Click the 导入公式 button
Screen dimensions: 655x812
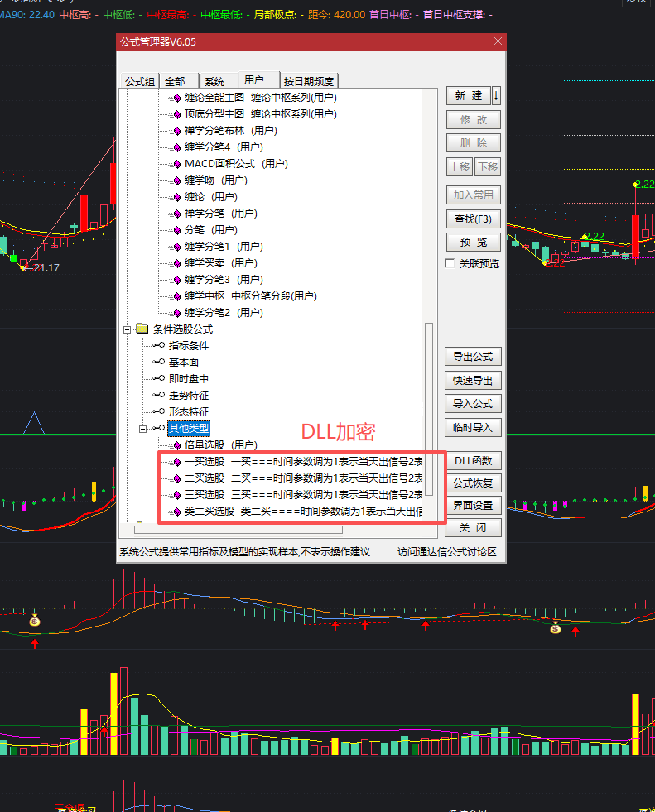coord(473,404)
